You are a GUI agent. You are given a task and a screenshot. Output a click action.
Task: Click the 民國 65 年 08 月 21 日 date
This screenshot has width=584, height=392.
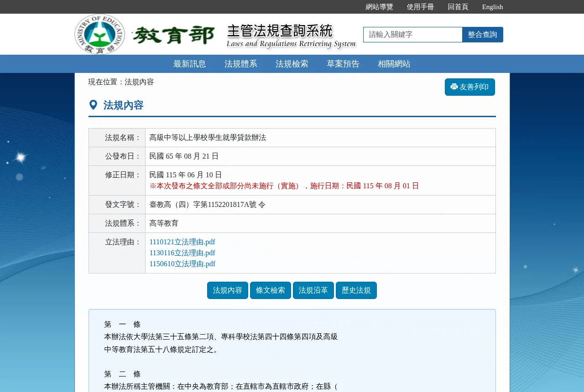point(184,156)
